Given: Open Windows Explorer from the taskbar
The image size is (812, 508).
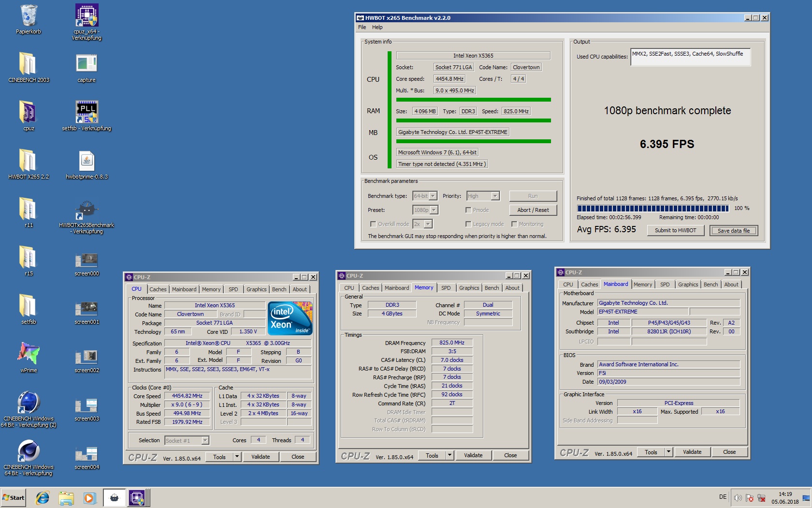Looking at the screenshot, I should (66, 498).
